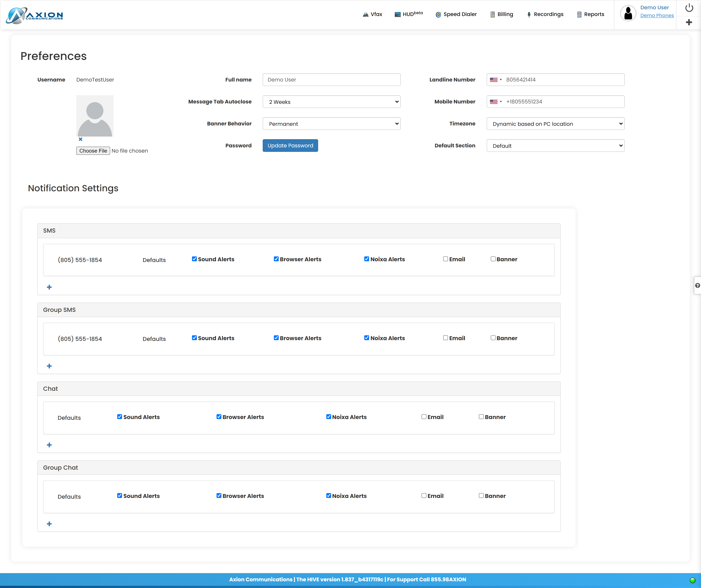Click the Vfax fax machine icon
701x588 pixels.
(366, 14)
